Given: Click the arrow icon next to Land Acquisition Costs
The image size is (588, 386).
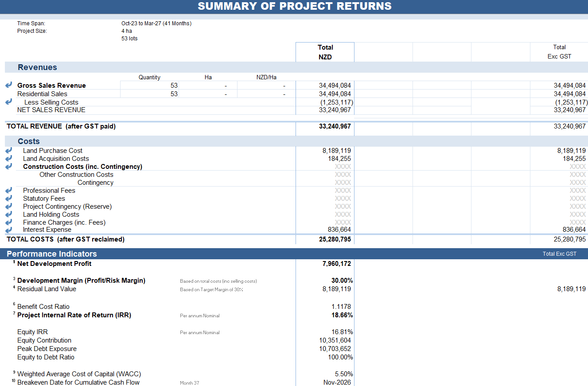Looking at the screenshot, I should coord(9,159).
